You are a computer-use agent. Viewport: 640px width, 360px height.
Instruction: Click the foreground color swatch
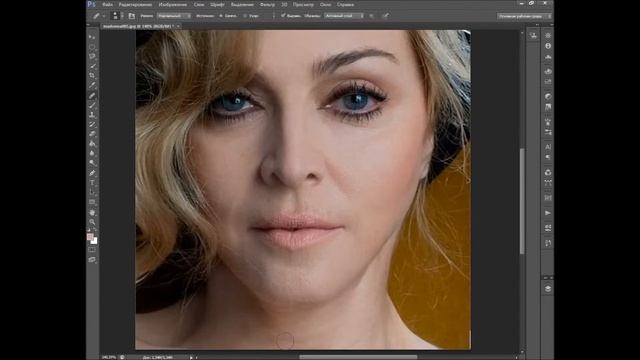90,237
